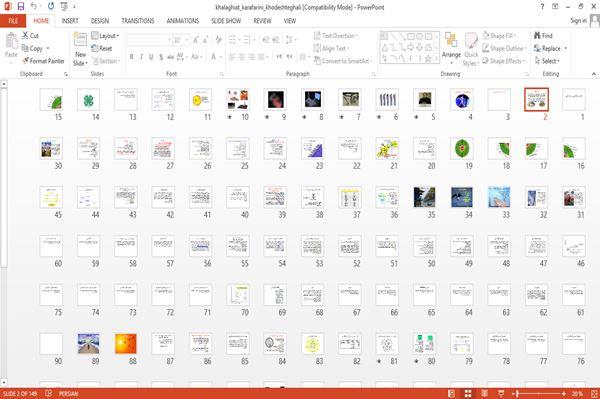
Task: Select slide 35 thumbnail
Action: pos(424,197)
